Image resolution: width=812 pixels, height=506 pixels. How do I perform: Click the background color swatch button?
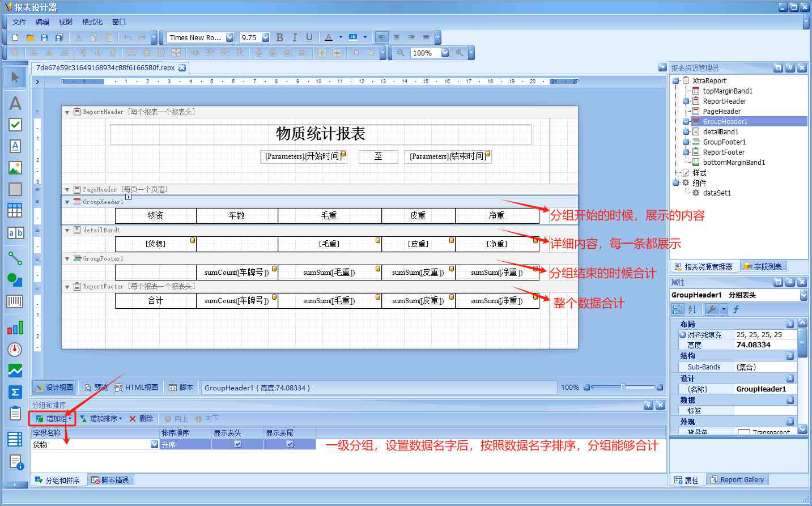pos(353,38)
